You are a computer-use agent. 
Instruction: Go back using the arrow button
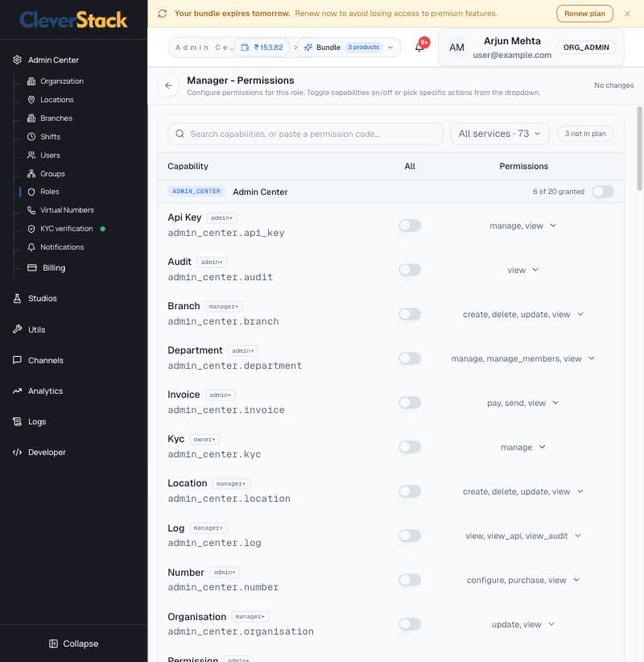[168, 85]
